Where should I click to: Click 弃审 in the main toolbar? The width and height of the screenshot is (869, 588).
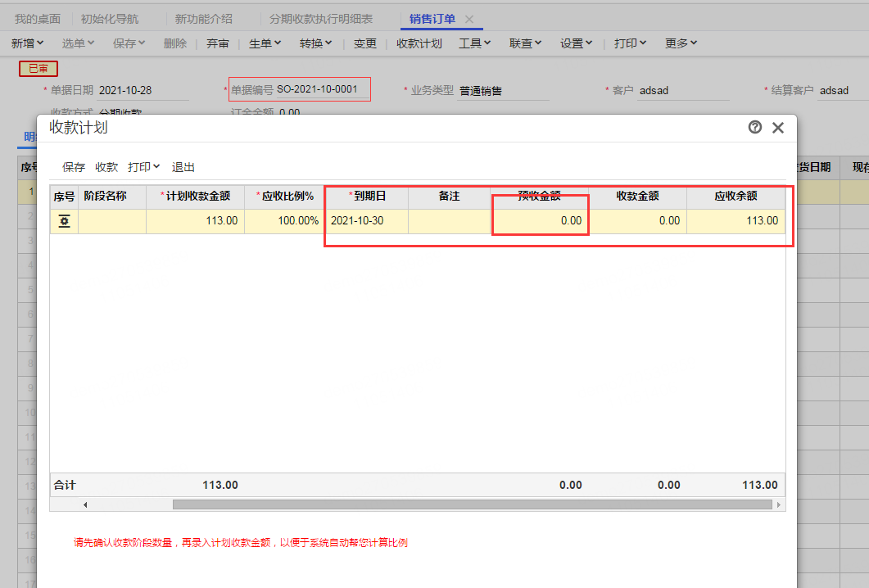click(218, 43)
